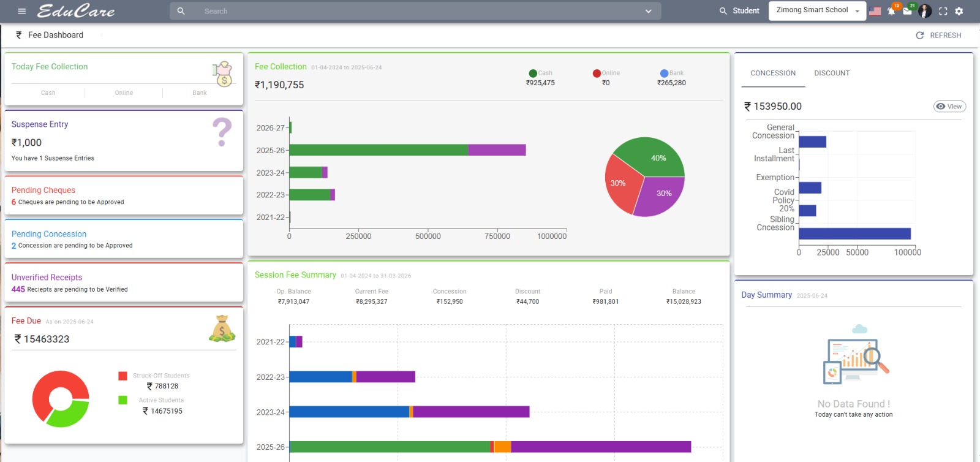Expand the search bar dropdown arrow

pyautogui.click(x=649, y=11)
